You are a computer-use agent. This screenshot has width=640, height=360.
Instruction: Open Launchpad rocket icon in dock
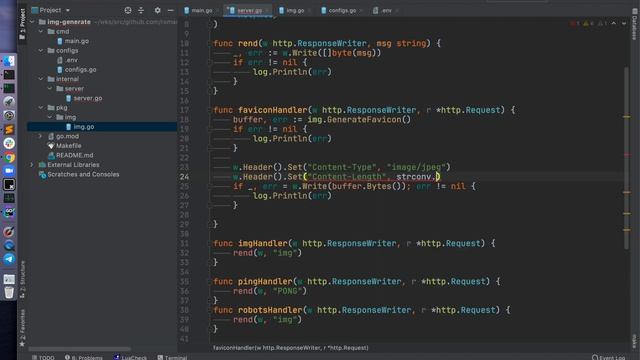[x=9, y=102]
